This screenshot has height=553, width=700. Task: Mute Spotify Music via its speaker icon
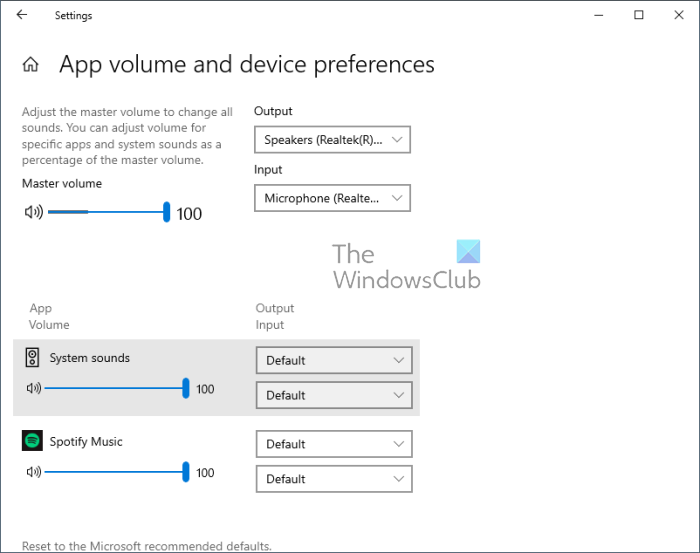click(x=34, y=472)
